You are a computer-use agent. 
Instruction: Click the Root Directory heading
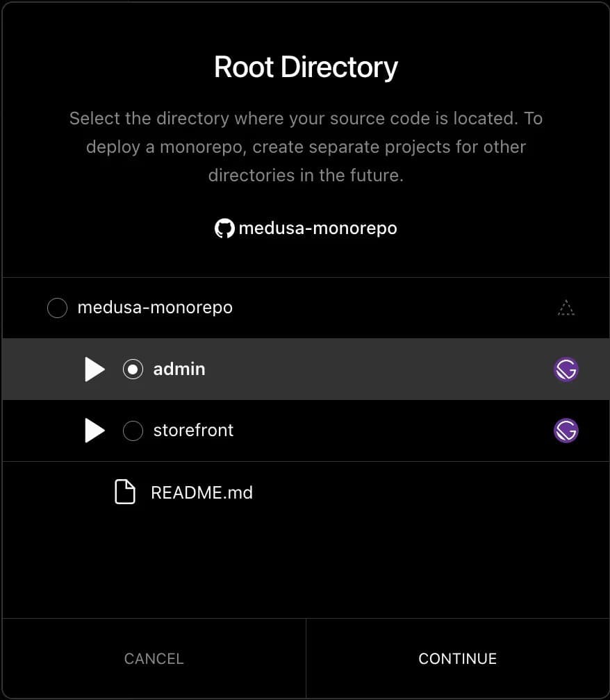(x=306, y=67)
